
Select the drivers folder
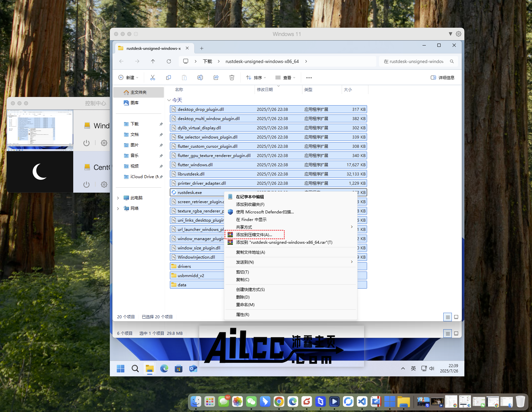pyautogui.click(x=197, y=266)
